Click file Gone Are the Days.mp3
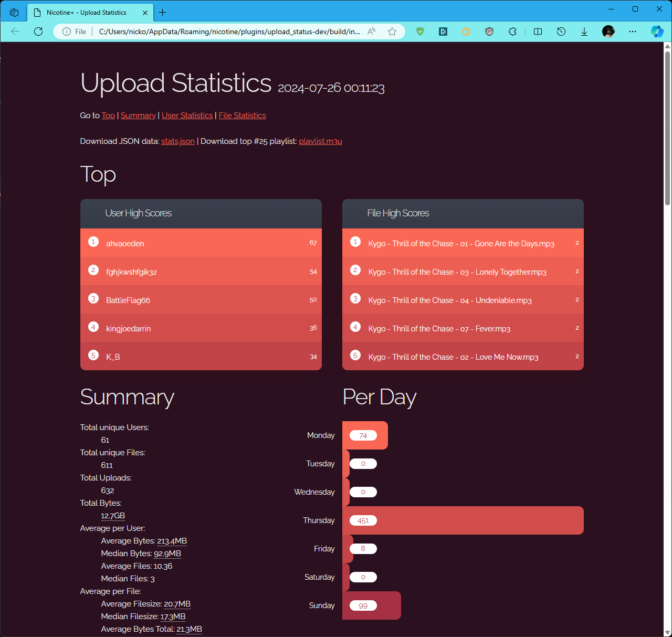The height and width of the screenshot is (637, 672). 463,243
